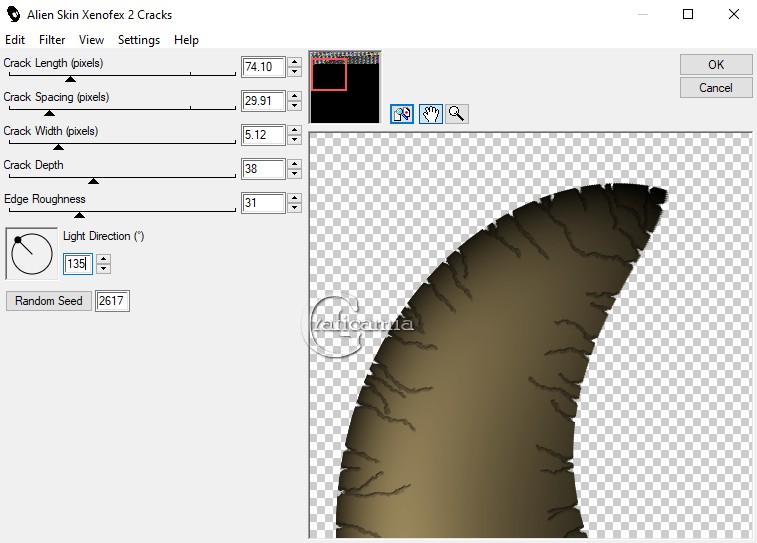This screenshot has width=757, height=543.
Task: Click the Cancel button
Action: (x=716, y=88)
